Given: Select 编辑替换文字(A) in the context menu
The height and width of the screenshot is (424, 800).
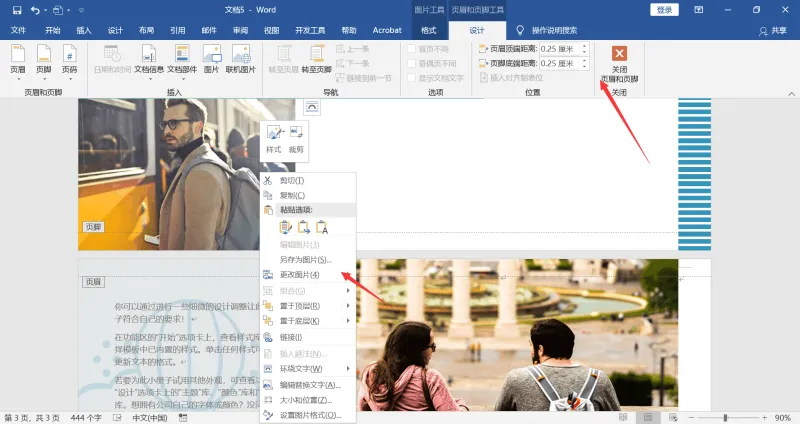Looking at the screenshot, I should pyautogui.click(x=308, y=385).
